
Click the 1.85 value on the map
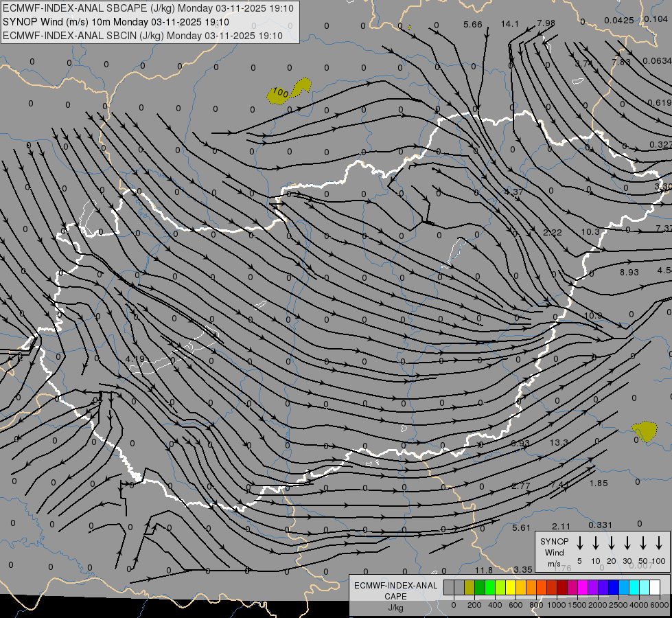point(599,483)
